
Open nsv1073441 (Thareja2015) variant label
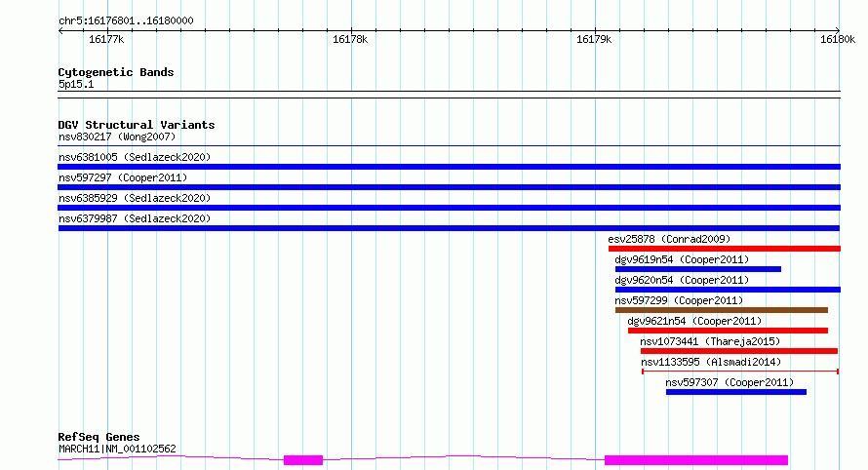(x=710, y=341)
